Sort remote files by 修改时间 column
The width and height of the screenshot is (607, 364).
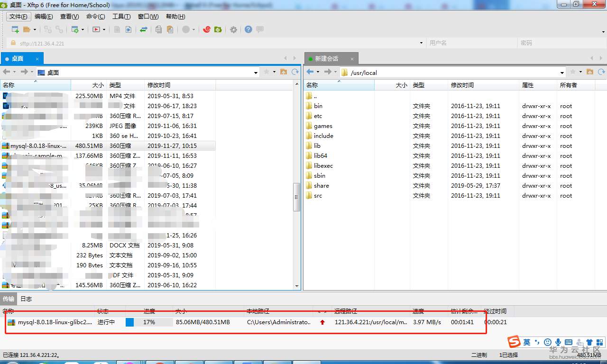[484, 85]
